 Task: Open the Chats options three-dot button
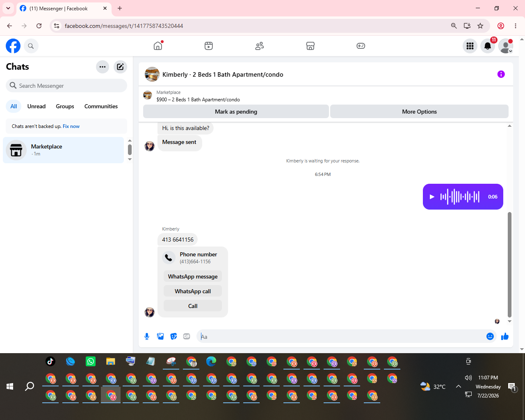point(103,67)
